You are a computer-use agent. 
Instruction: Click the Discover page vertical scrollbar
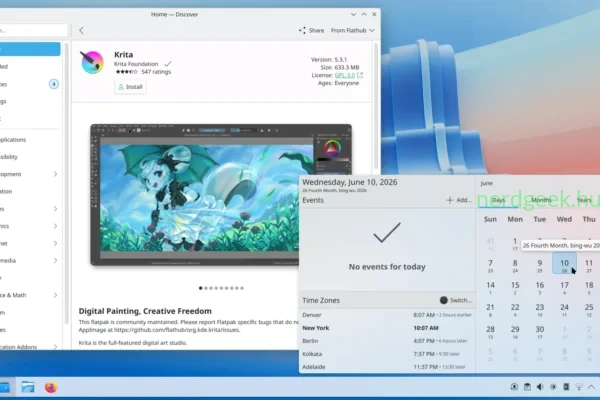(376, 106)
